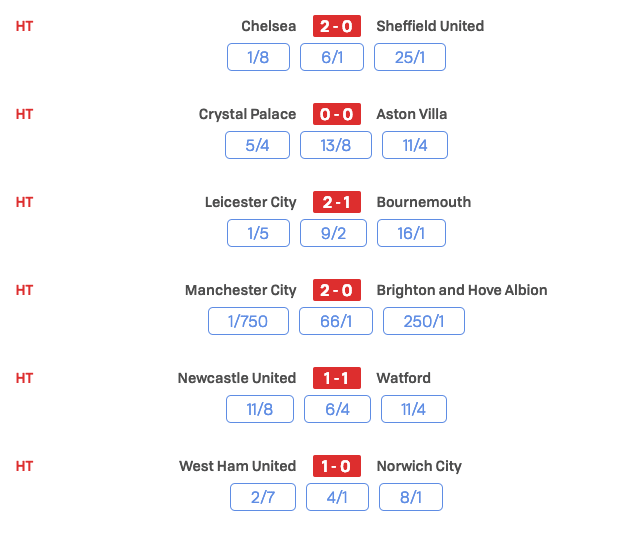
Task: Select the 6/1 draw odds for Chelsea match
Action: pos(331,57)
